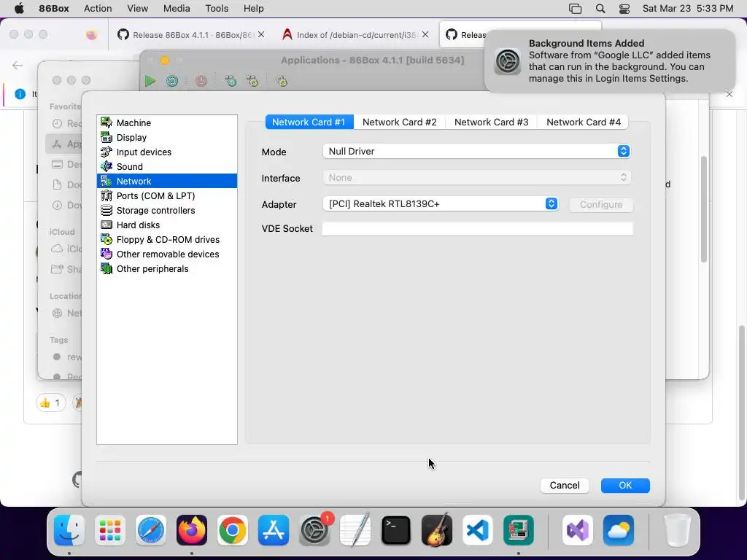
Task: Open the 86Box application menu
Action: click(54, 9)
